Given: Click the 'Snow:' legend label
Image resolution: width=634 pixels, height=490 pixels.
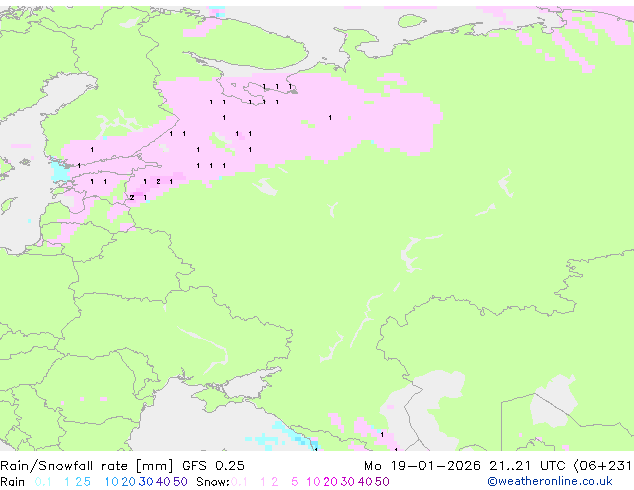Looking at the screenshot, I should point(213,482).
